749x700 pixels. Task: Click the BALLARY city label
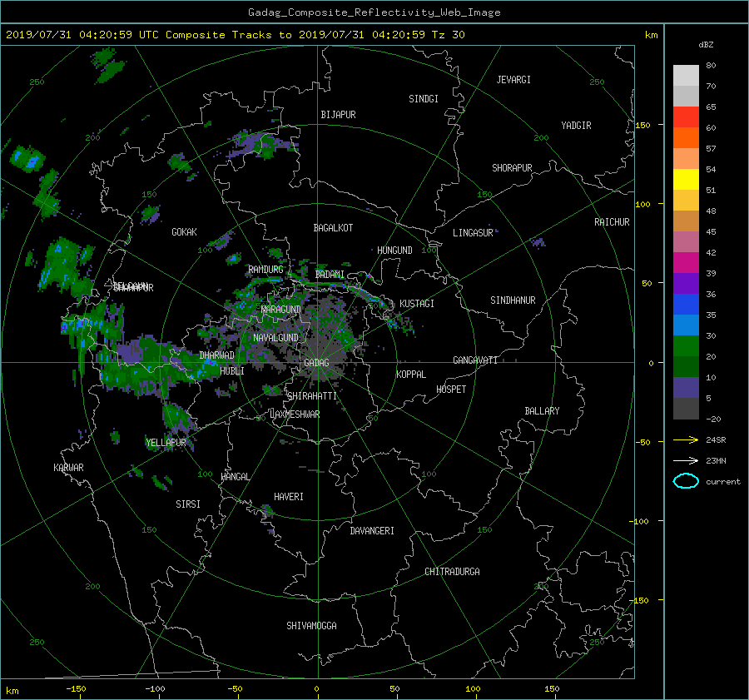click(542, 411)
